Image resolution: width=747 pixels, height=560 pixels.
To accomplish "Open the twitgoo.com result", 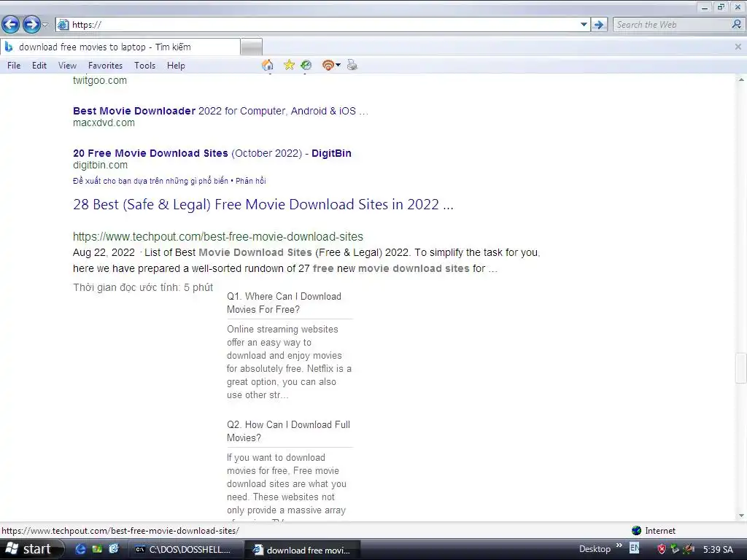I will (99, 80).
